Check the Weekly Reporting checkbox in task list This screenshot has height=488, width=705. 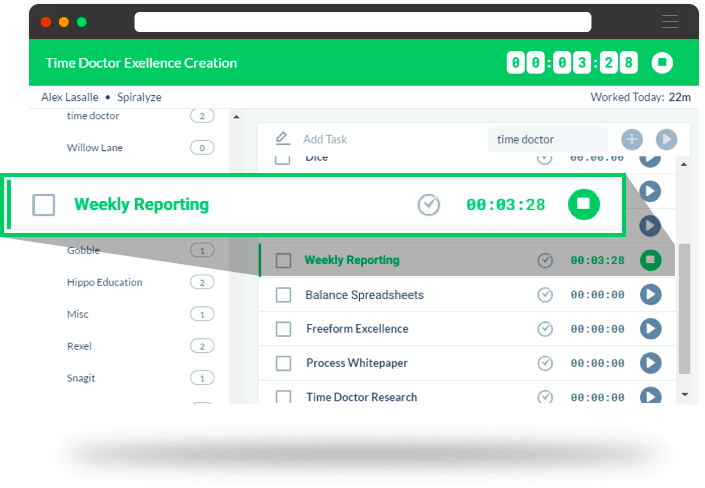283,260
